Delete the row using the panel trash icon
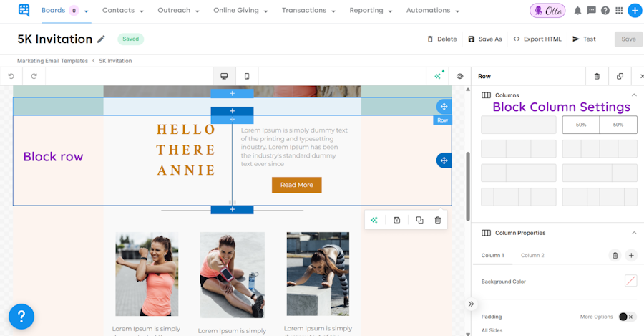Image resolution: width=644 pixels, height=336 pixels. coord(597,76)
